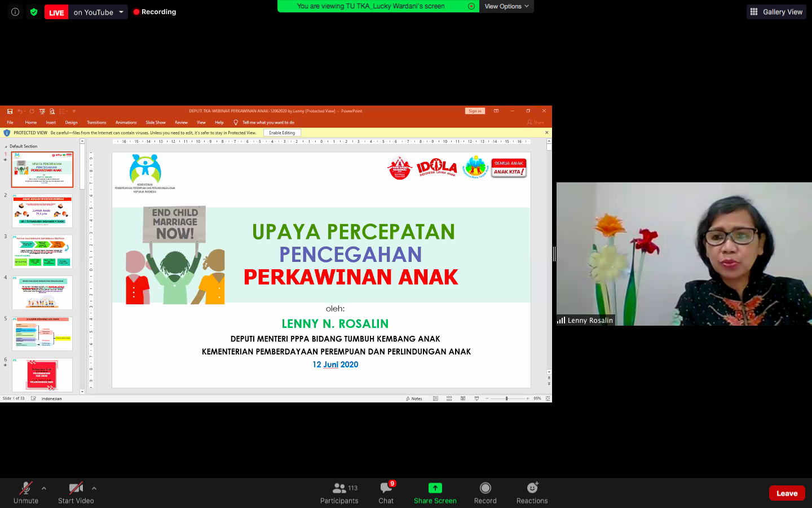Start recording with the Record icon

[x=485, y=488]
